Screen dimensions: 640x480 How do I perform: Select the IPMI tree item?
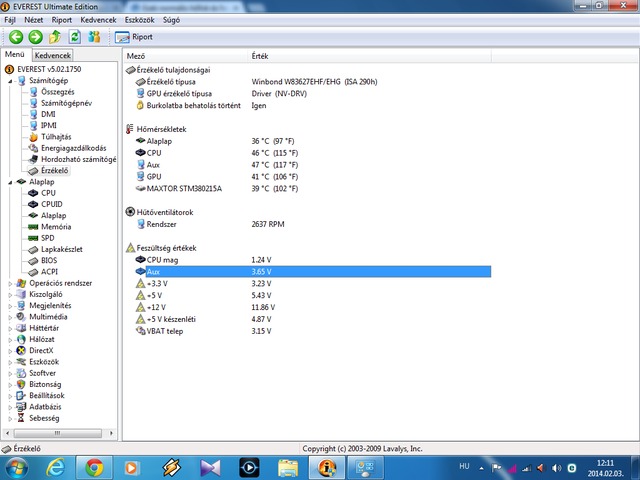pos(49,126)
